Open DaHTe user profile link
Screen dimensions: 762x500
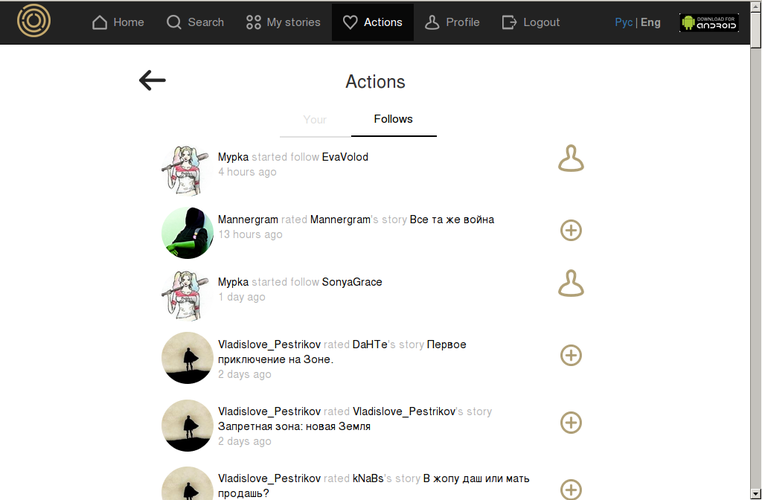(370, 345)
